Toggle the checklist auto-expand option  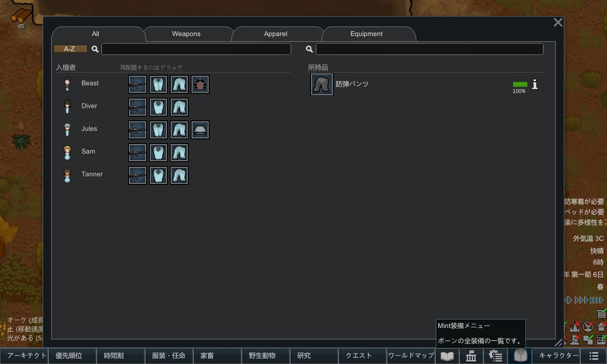(x=602, y=339)
